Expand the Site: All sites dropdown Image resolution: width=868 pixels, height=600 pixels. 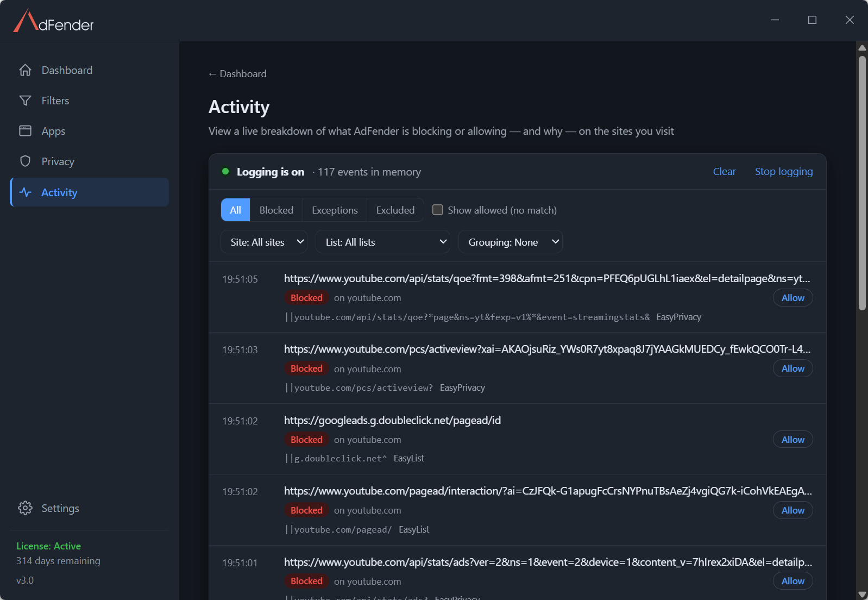click(x=264, y=242)
